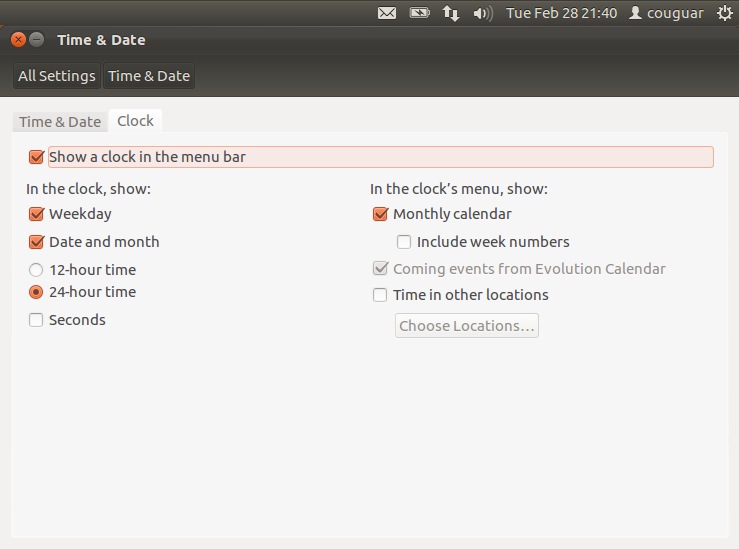Uncheck the Weekday checkbox
The height and width of the screenshot is (549, 739).
click(37, 214)
